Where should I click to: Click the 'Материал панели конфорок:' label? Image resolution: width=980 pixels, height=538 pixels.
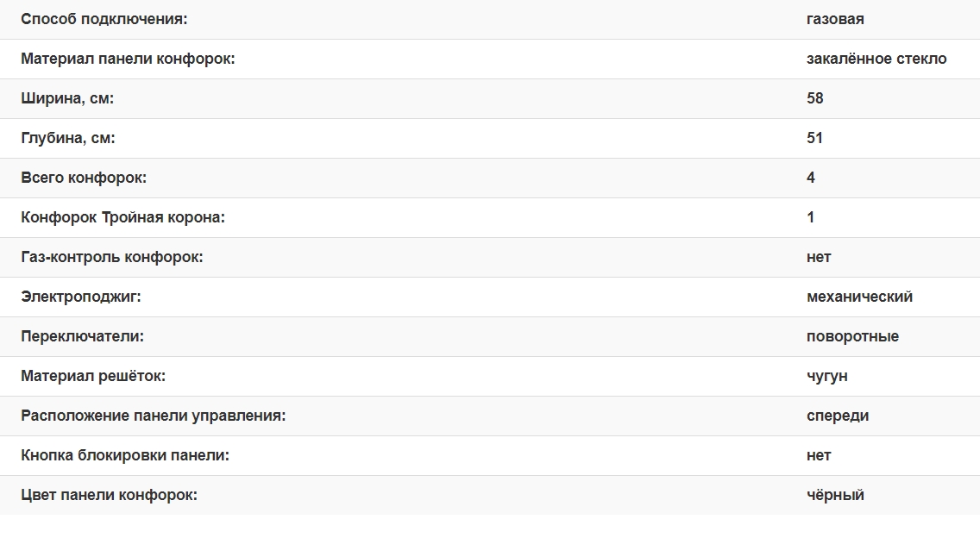tap(128, 59)
